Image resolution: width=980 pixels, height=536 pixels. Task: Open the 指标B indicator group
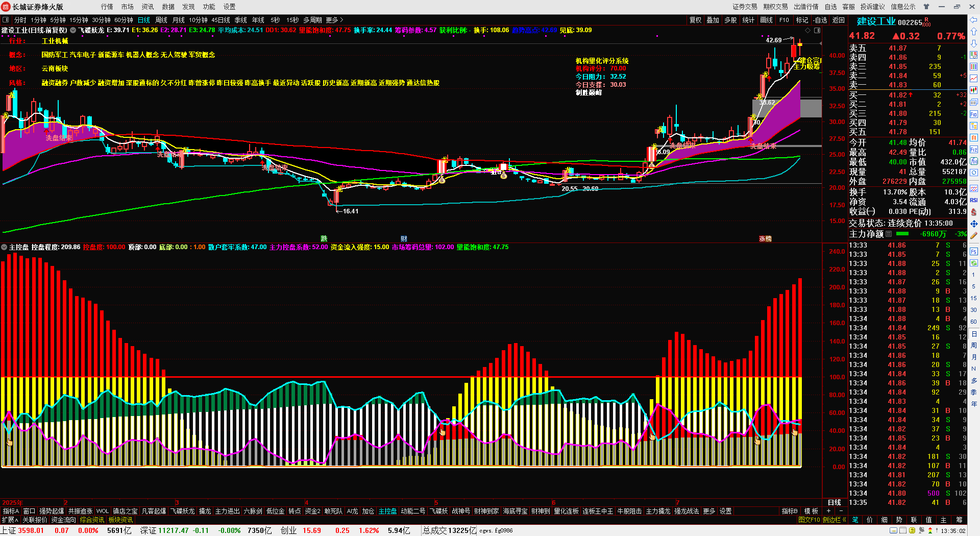tap(790, 511)
